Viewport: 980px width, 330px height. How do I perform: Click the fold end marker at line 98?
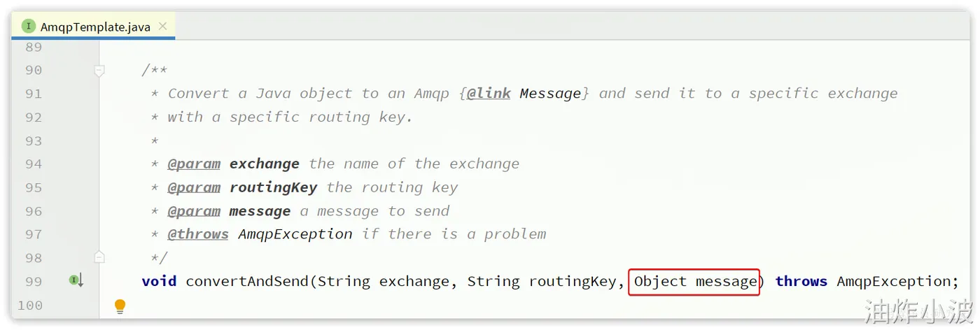[99, 257]
